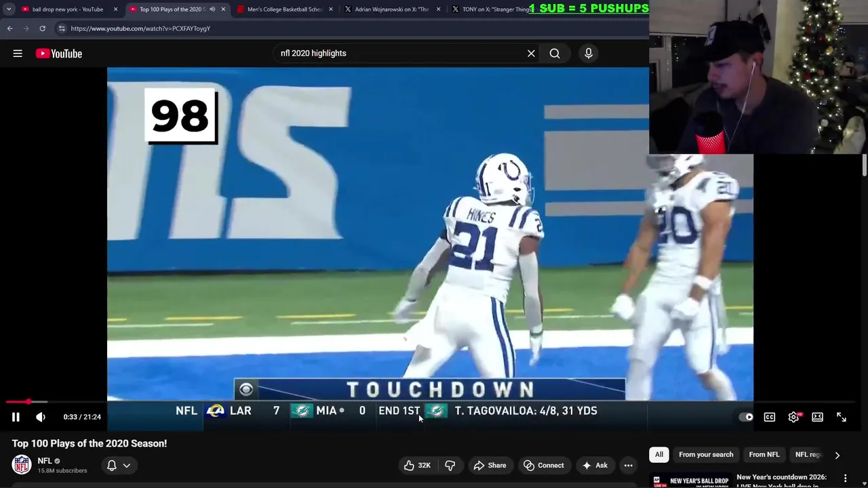
Task: Close the Top 100 Plays tab
Action: tap(223, 9)
